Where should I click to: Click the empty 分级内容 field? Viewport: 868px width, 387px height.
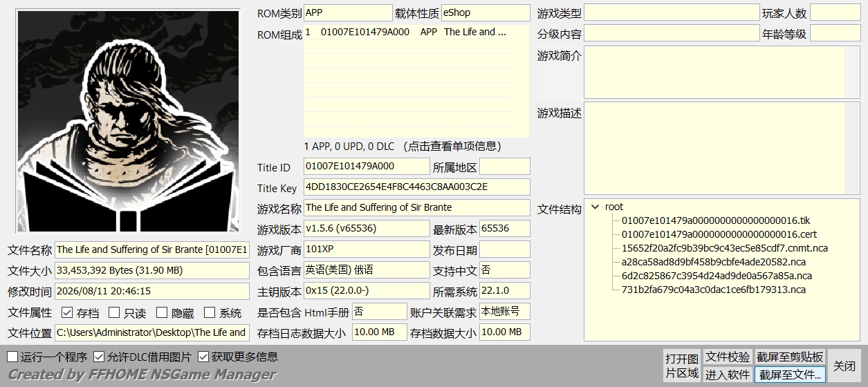[672, 33]
